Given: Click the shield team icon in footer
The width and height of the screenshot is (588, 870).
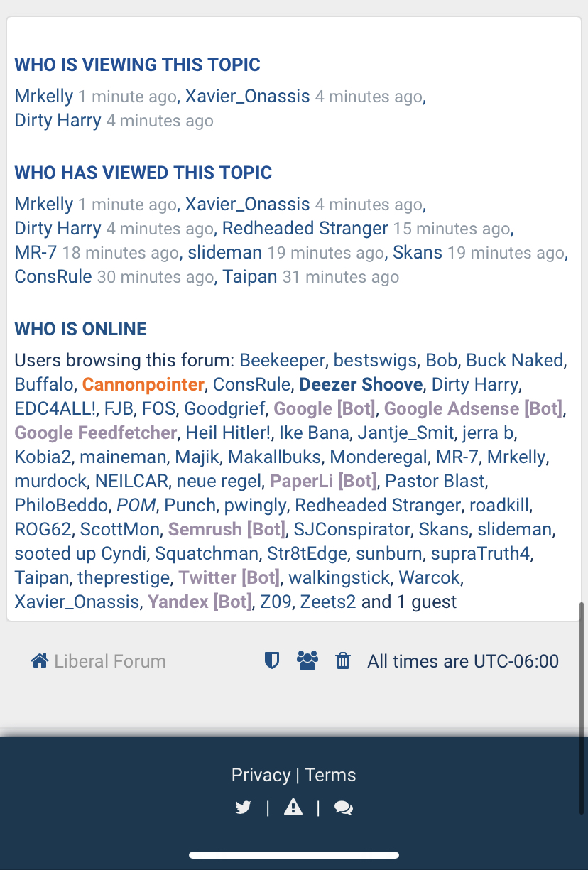Looking at the screenshot, I should 271,661.
